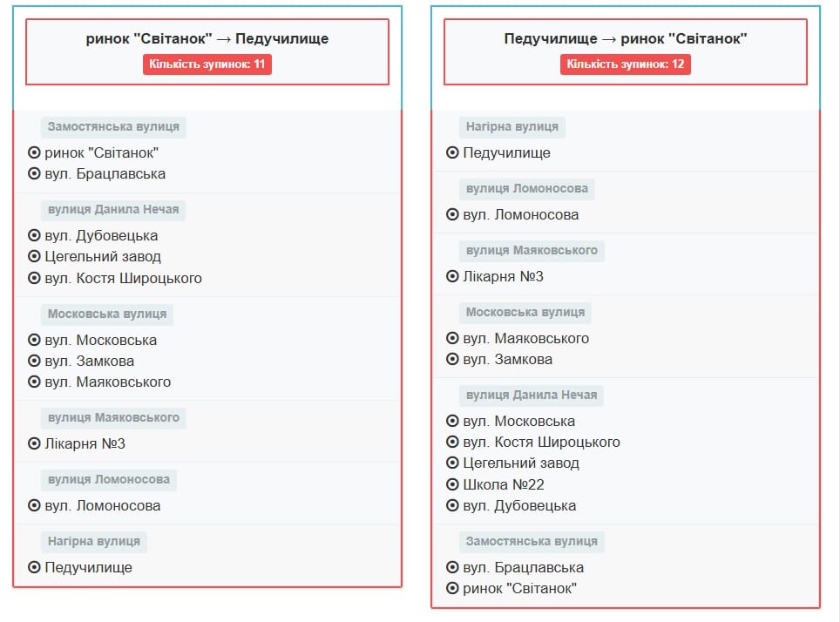Click the marker beside вул. Костя Широцького
The height and width of the screenshot is (622, 840).
click(x=33, y=276)
